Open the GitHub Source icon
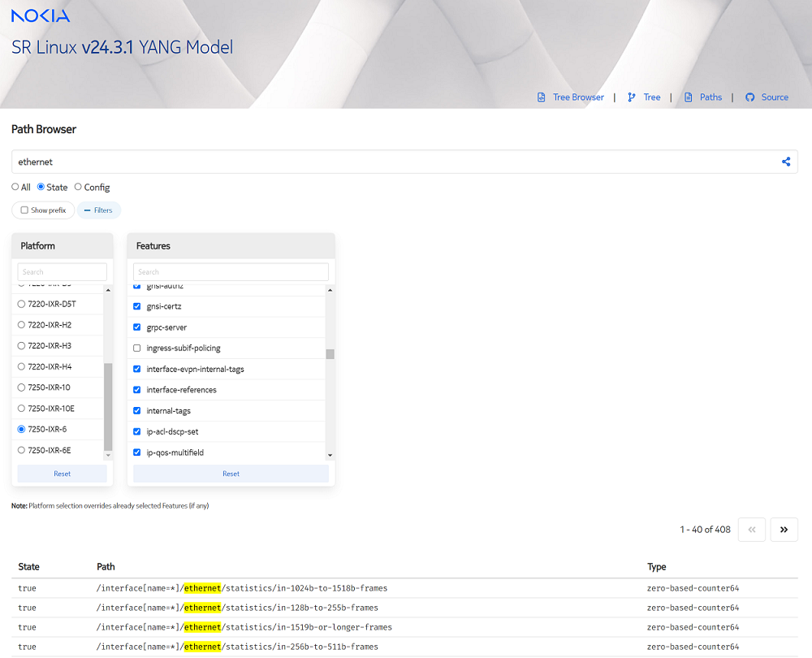This screenshot has width=812, height=658. click(x=749, y=97)
